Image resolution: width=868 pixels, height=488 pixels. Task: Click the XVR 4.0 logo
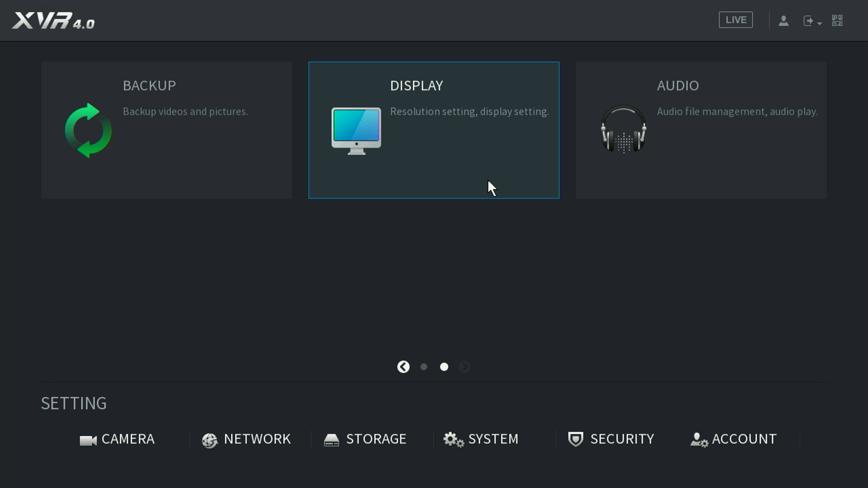click(53, 21)
